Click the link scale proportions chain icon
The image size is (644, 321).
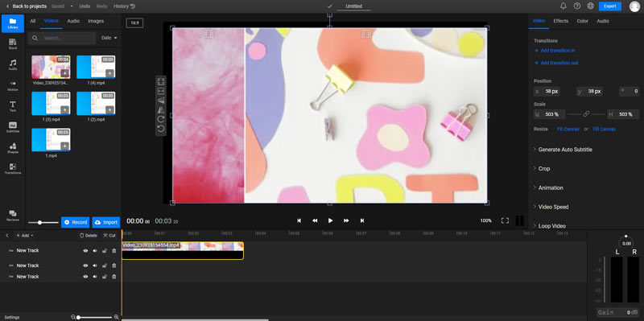click(586, 114)
